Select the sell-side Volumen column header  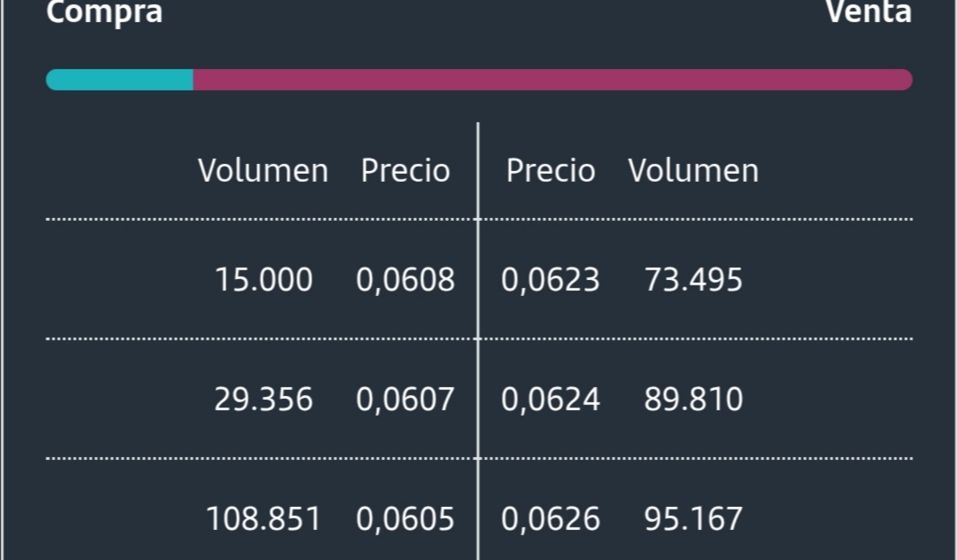tap(693, 170)
